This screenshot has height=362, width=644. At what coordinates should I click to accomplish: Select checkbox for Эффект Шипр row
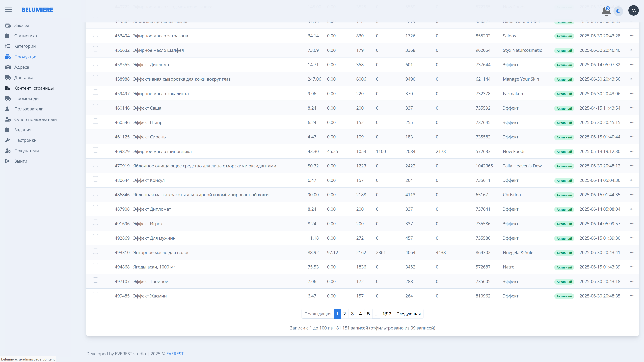point(95,121)
